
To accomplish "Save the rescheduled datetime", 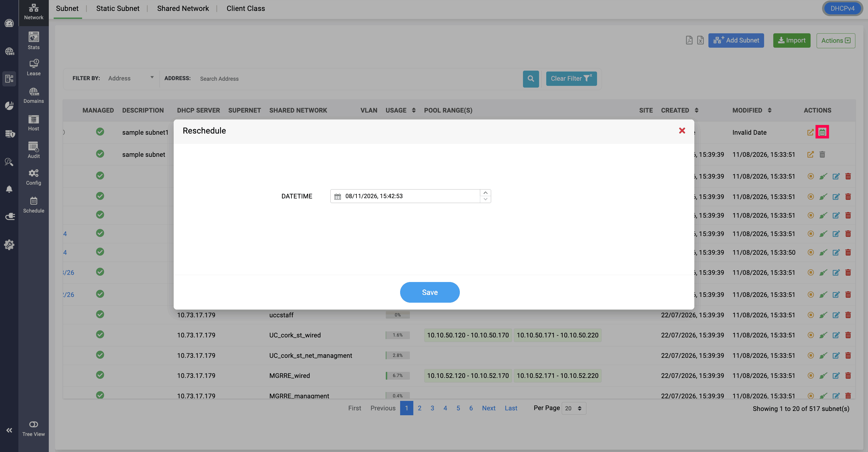I will pyautogui.click(x=430, y=292).
